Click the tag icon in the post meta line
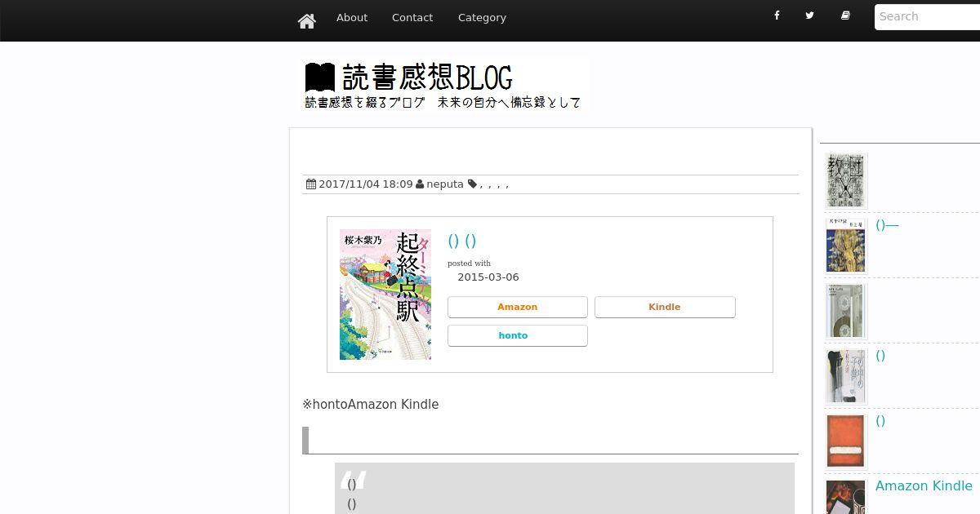 point(472,184)
